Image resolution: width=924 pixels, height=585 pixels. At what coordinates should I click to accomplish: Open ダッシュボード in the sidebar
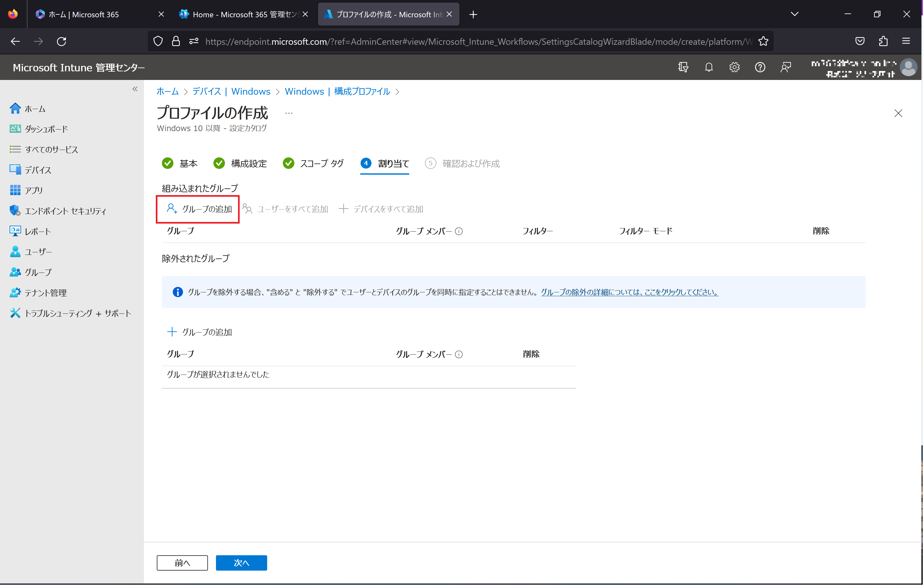point(39,129)
